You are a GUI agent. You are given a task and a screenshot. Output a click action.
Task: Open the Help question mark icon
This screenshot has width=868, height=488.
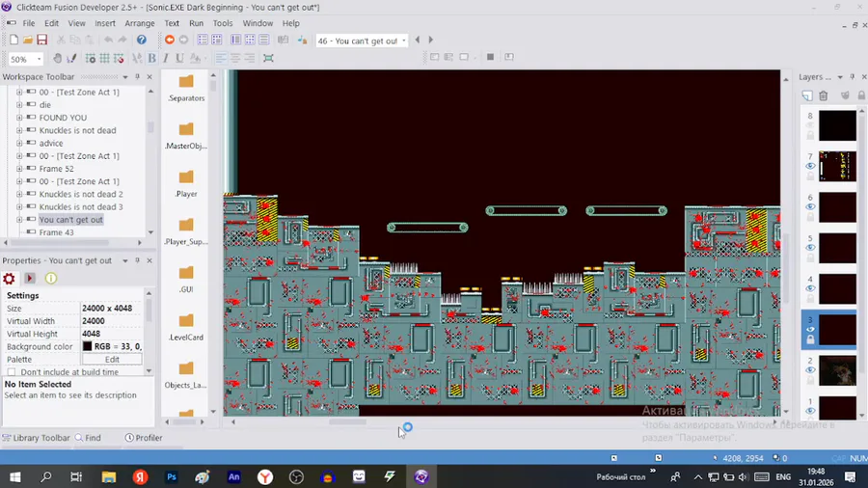[x=142, y=40]
